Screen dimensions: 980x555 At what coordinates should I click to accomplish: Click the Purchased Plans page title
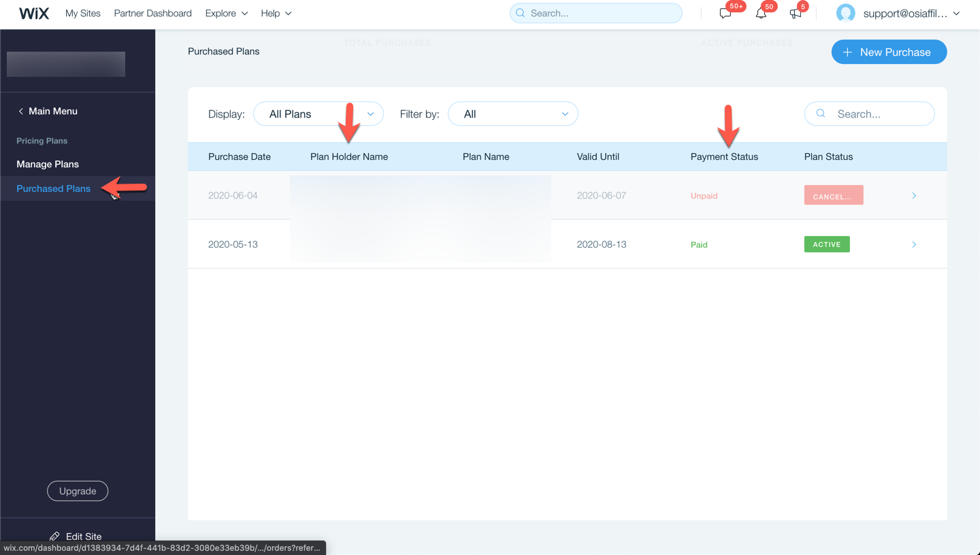[x=224, y=51]
